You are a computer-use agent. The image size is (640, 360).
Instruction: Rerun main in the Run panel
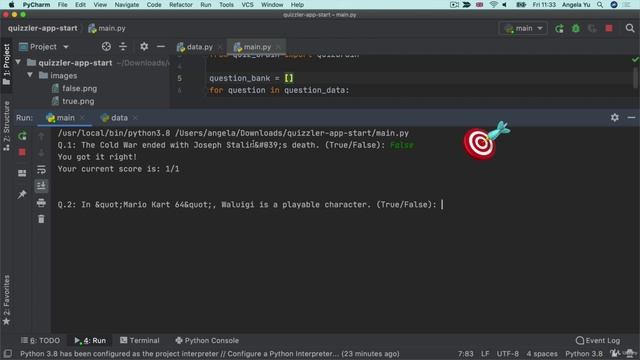click(22, 136)
